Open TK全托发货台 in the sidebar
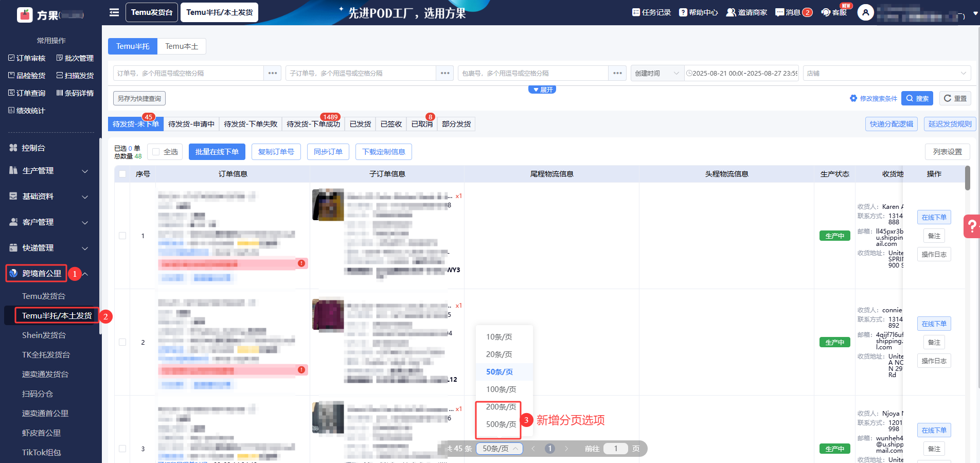Viewport: 980px width, 463px height. [x=46, y=355]
